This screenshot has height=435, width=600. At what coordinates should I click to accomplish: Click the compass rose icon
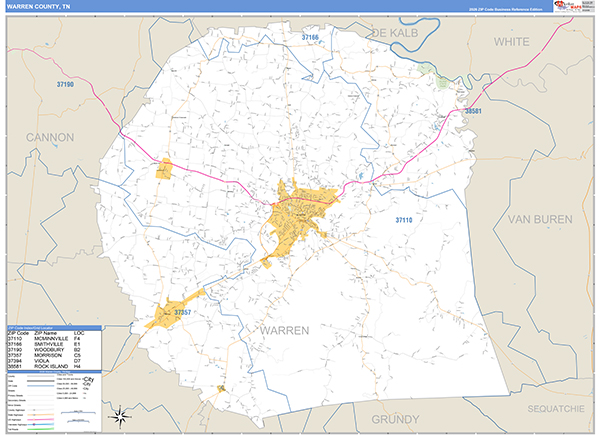point(121,417)
